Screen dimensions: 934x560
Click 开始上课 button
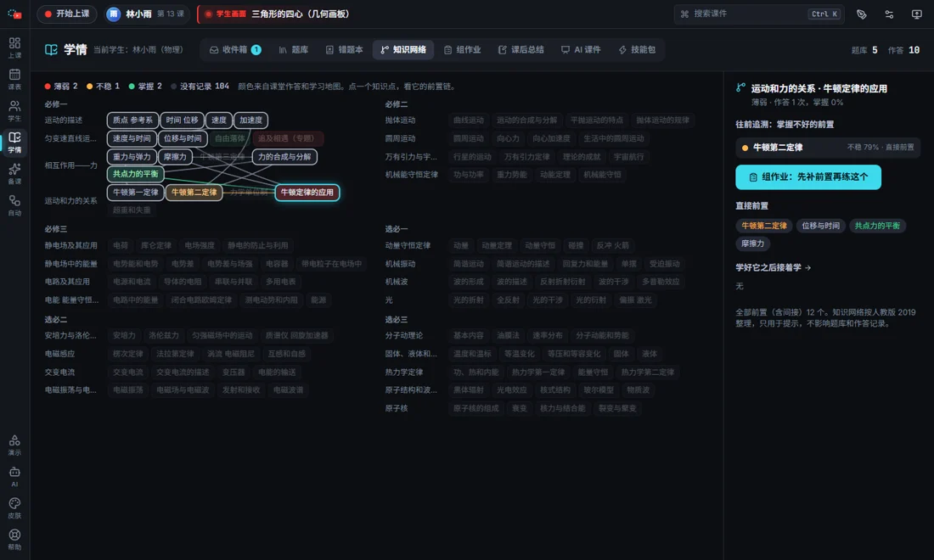[67, 14]
